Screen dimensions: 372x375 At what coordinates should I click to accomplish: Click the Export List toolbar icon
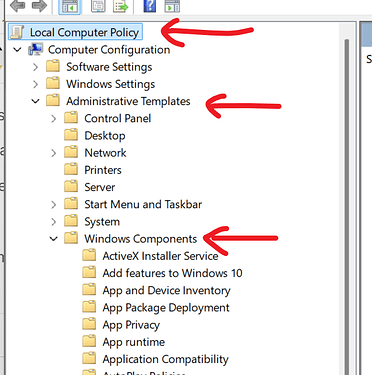tap(120, 6)
